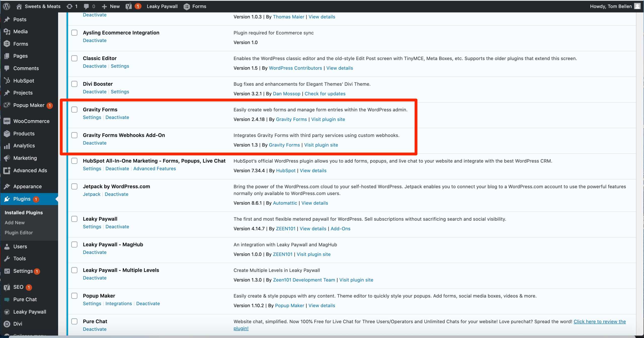Open Plugin Editor in the submenu

(19, 233)
